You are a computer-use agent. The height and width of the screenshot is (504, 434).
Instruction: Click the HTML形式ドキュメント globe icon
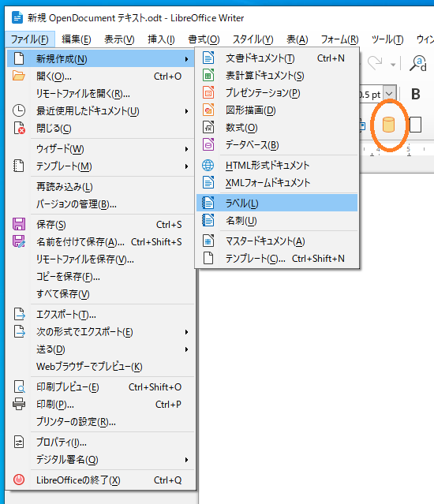(208, 165)
